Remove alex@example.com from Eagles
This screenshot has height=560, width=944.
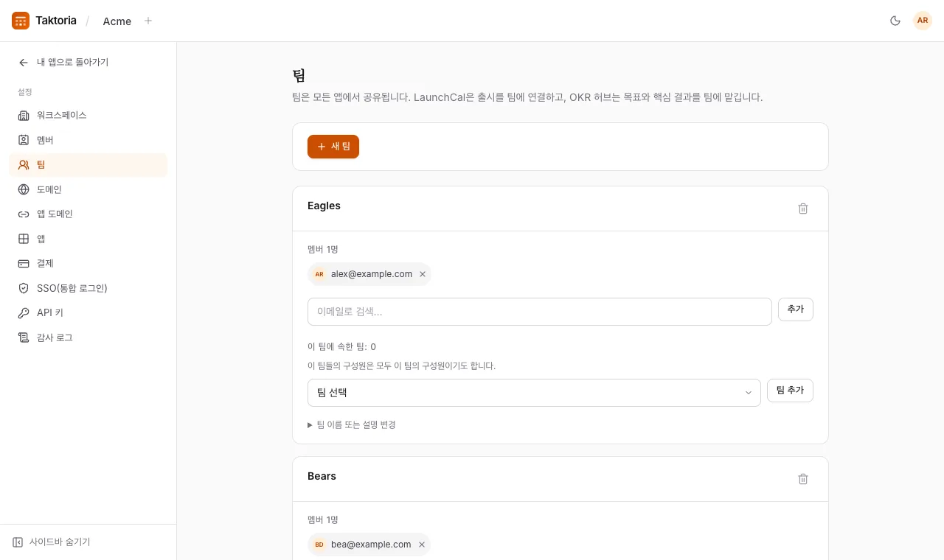point(423,274)
